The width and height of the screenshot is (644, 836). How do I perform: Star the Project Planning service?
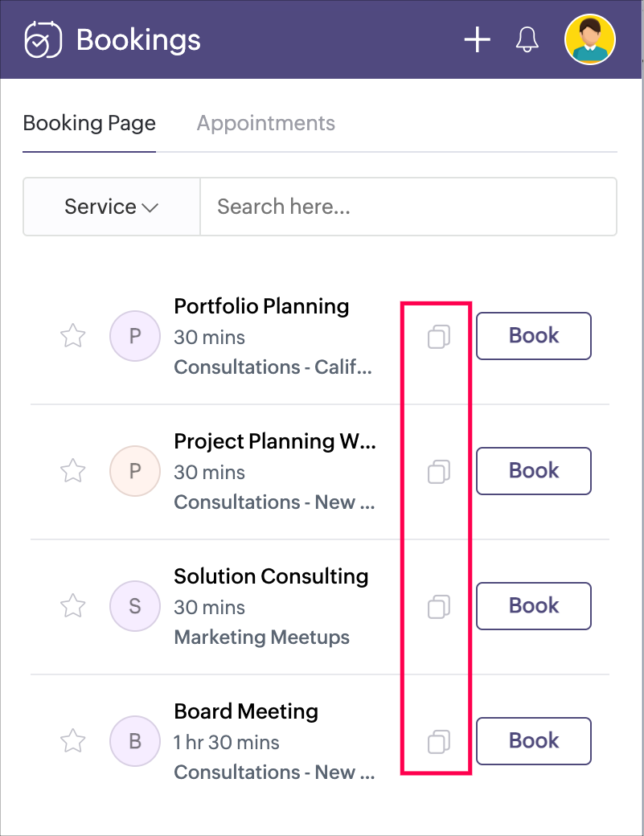click(x=73, y=471)
